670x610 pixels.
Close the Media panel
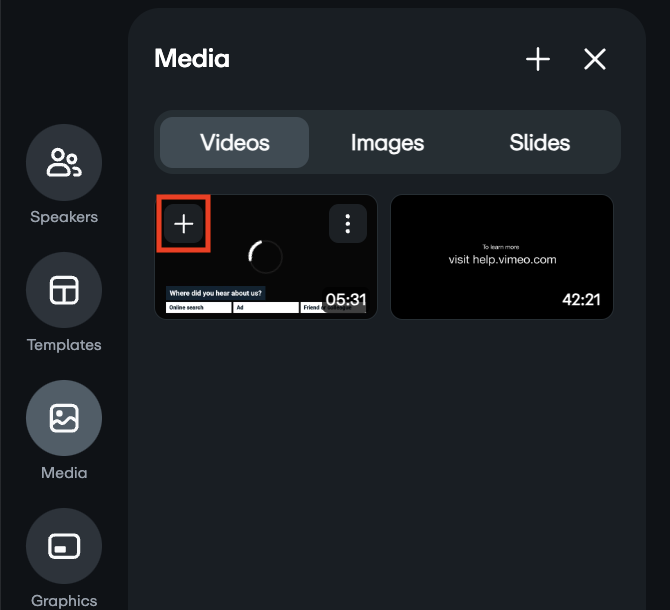pyautogui.click(x=595, y=60)
